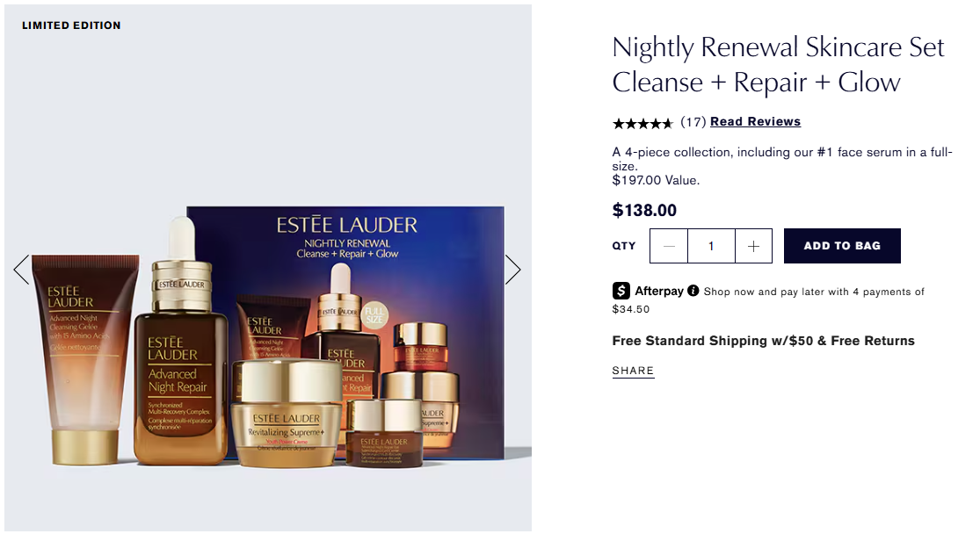Open the Read Reviews link
The image size is (980, 541).
(755, 122)
